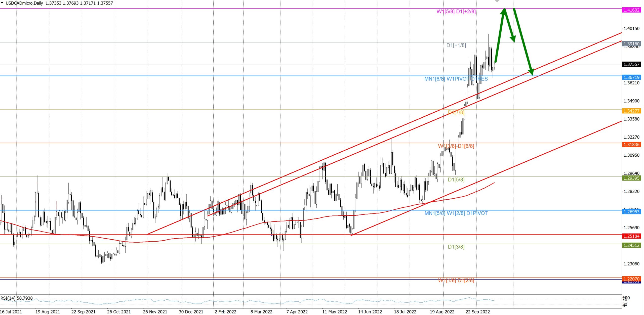
Task: Click the W1[5/8] D1[+2/8] level text
Action: pyautogui.click(x=456, y=12)
